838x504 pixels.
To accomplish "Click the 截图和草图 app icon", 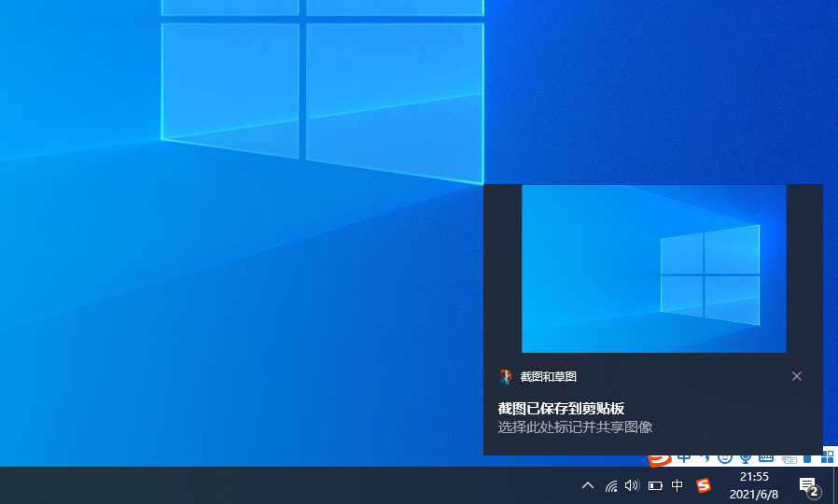I will [505, 377].
